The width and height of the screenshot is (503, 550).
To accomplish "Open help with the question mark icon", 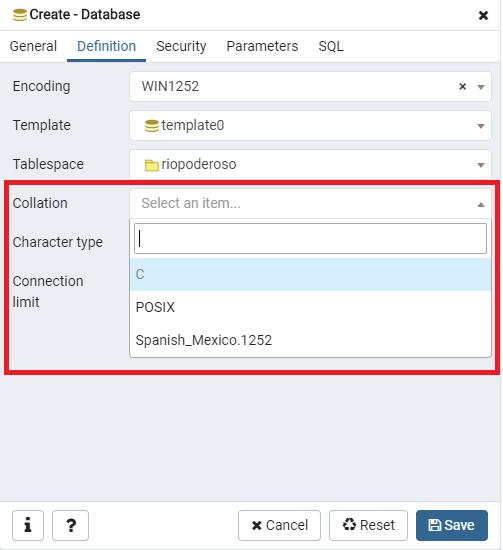I will 71,525.
